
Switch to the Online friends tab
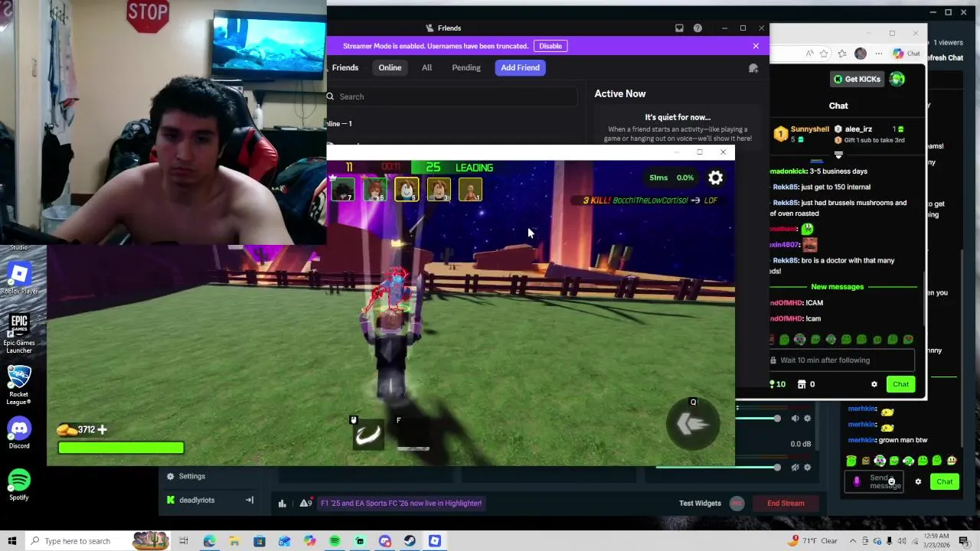[390, 67]
